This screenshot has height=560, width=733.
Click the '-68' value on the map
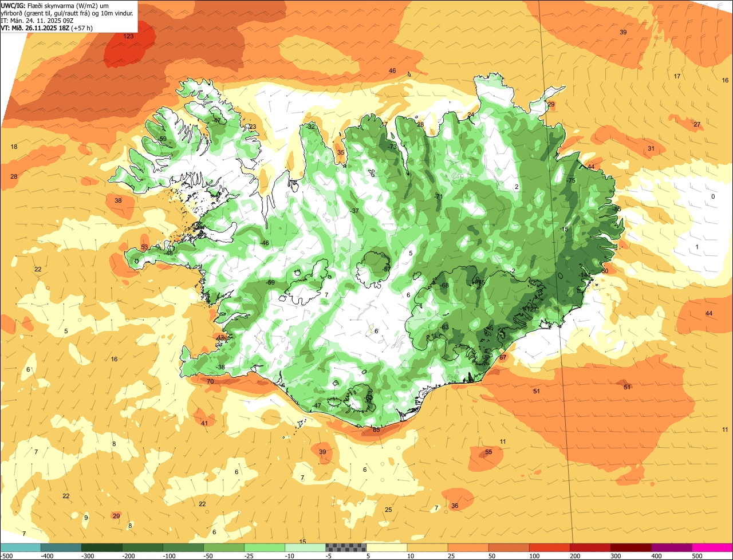click(444, 285)
